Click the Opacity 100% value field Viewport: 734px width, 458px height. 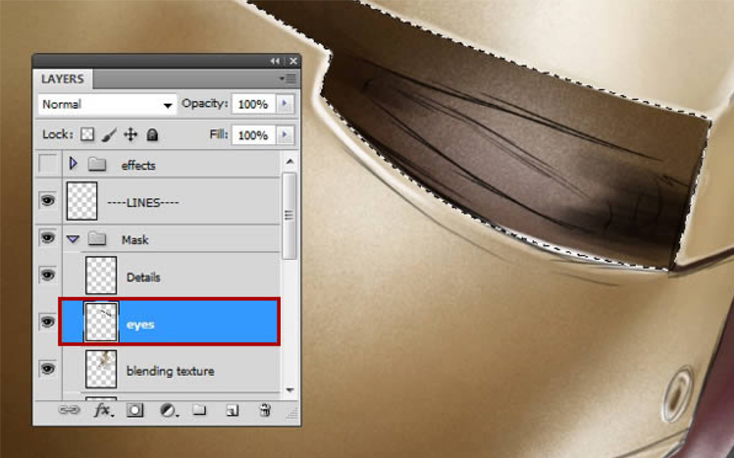point(253,104)
